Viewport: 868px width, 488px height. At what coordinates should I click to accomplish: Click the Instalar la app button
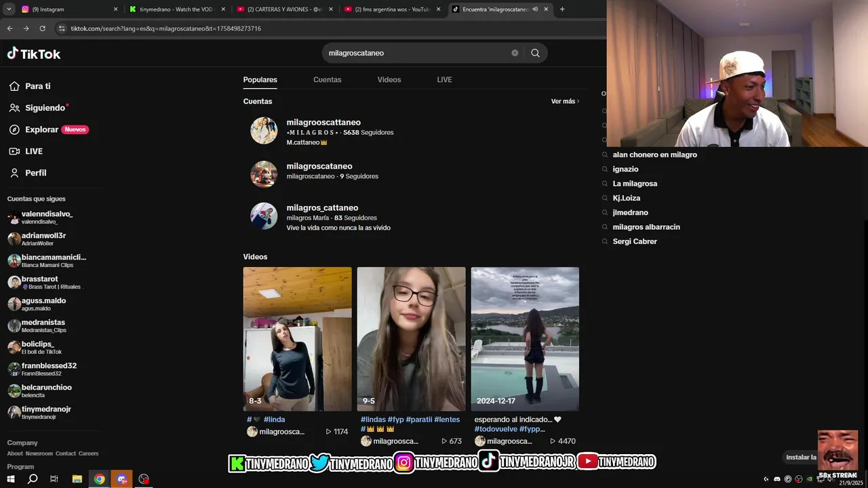coord(801,457)
